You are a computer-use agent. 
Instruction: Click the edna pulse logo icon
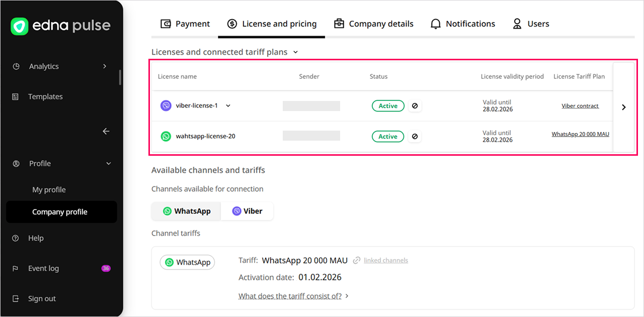tap(20, 27)
